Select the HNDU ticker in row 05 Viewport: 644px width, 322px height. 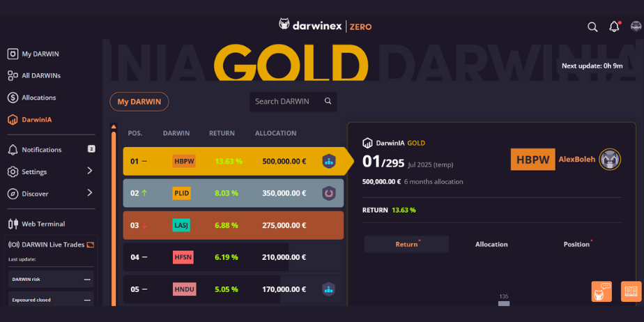(185, 289)
